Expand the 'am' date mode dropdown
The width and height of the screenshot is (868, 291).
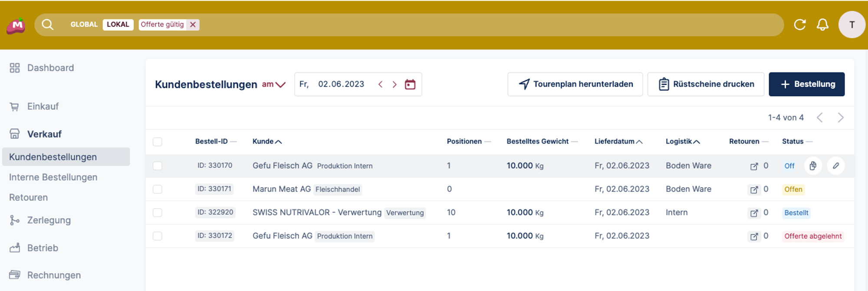pos(274,84)
